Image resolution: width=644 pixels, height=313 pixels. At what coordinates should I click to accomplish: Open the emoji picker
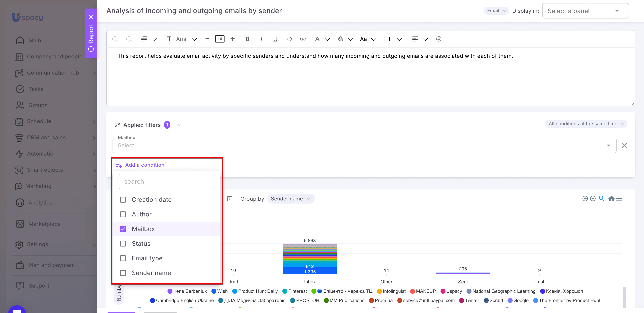click(x=439, y=39)
